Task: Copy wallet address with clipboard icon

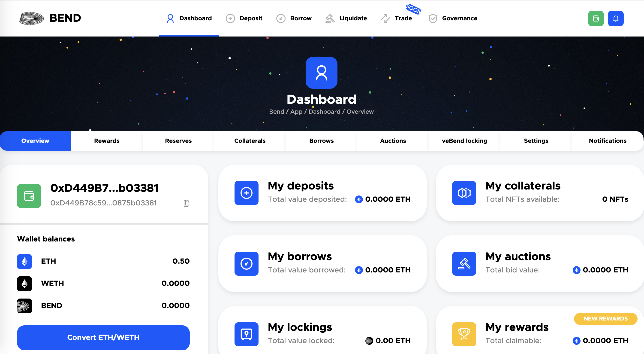Action: [x=186, y=203]
